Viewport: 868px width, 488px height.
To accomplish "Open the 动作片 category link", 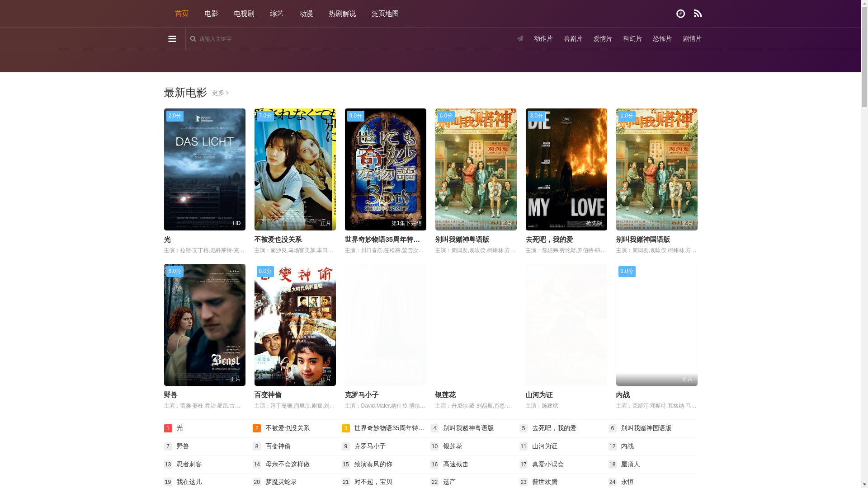I will tap(543, 39).
